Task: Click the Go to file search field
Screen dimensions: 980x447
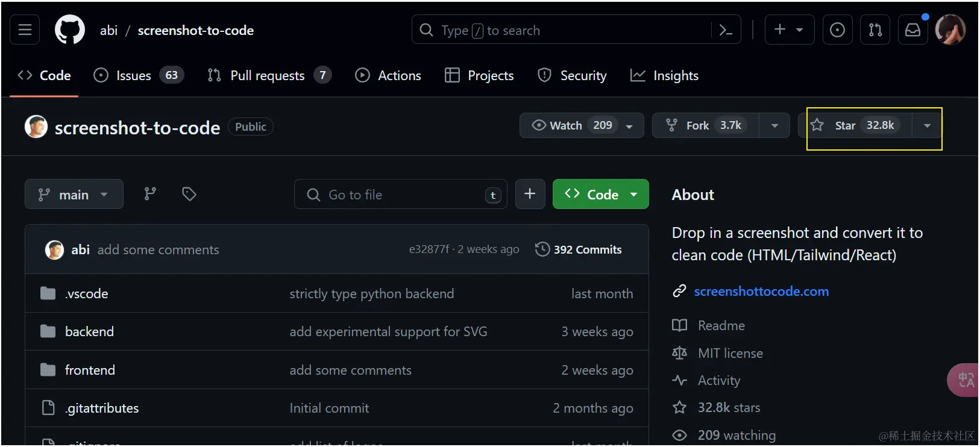Action: (400, 195)
